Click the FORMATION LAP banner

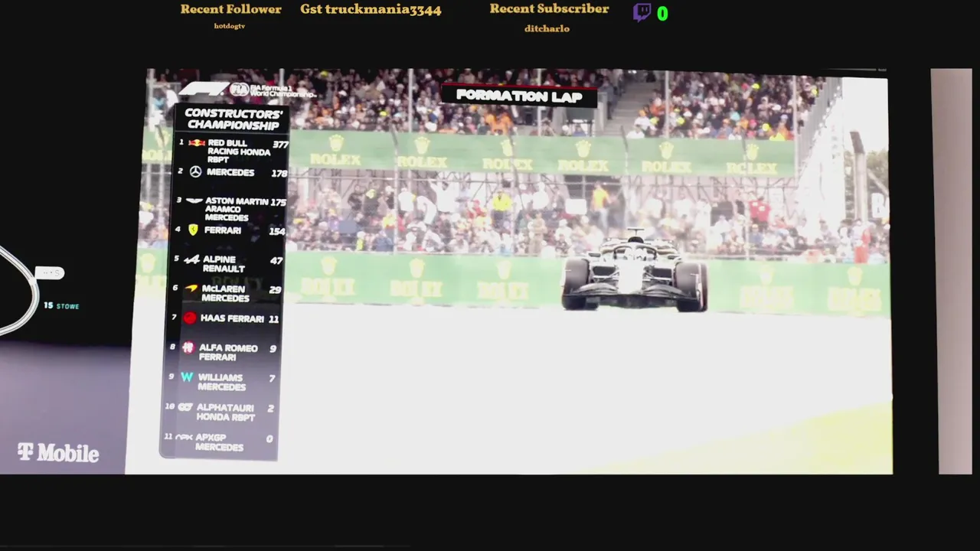pyautogui.click(x=519, y=96)
